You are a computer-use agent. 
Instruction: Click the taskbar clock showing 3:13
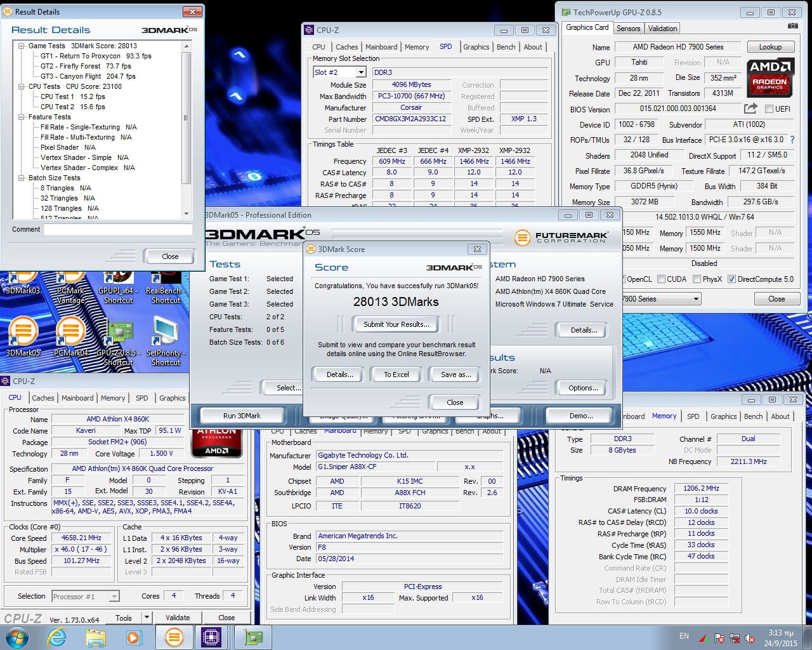780,638
